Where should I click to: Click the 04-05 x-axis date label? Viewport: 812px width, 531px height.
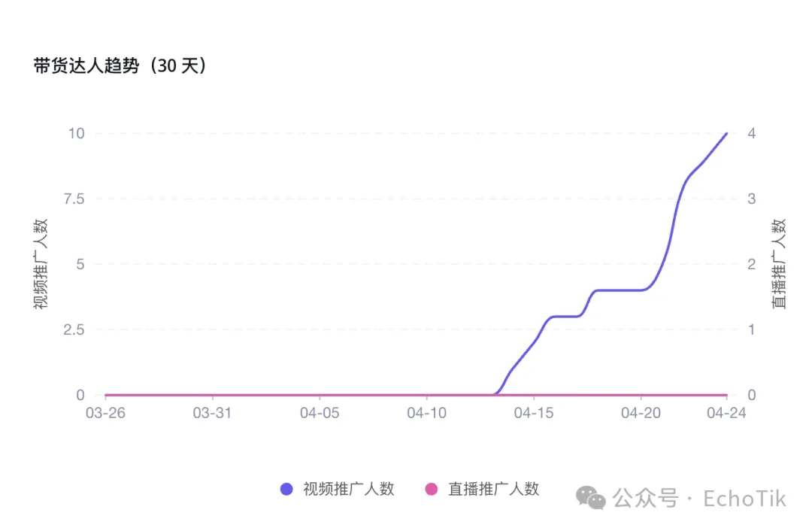pyautogui.click(x=320, y=413)
